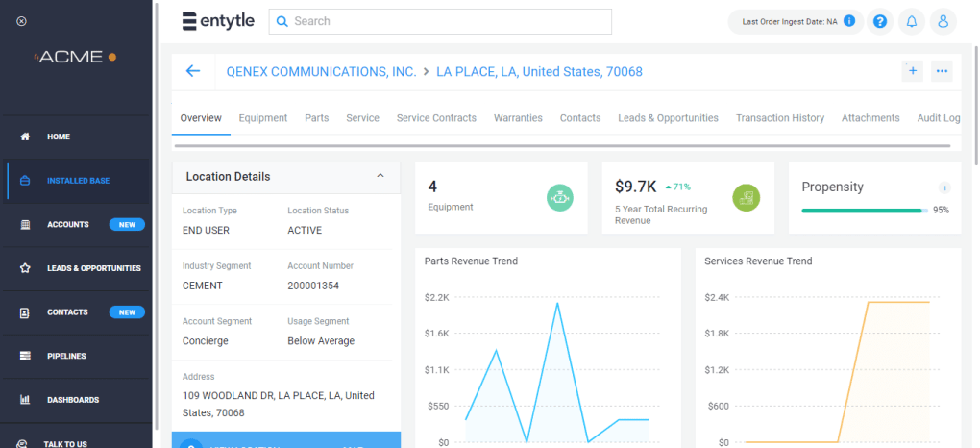Select the Warranties tab
Viewport: 980px width, 448px height.
coord(518,117)
